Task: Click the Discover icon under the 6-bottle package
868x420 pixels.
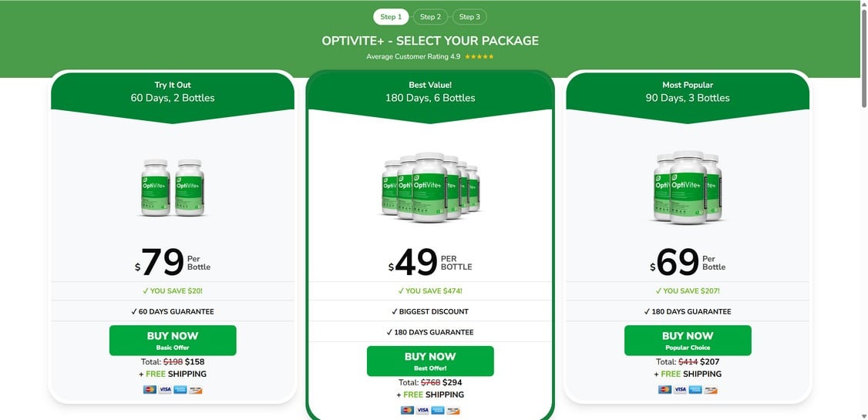Action: [453, 411]
